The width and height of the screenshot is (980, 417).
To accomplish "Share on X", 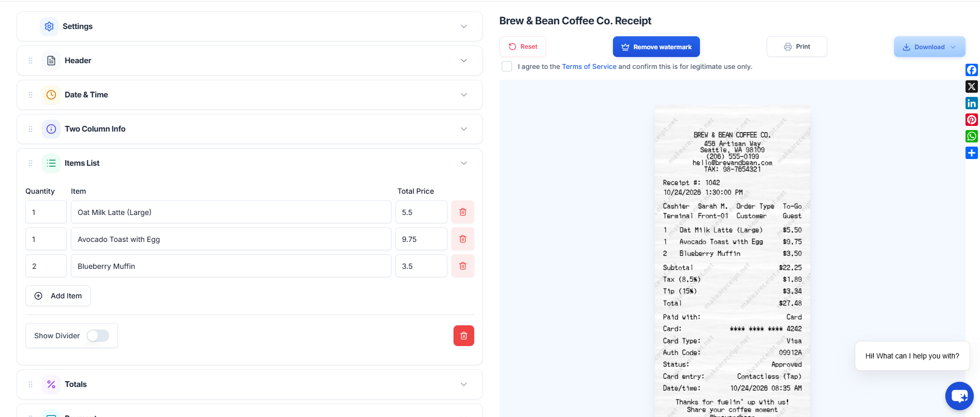I will (x=972, y=87).
